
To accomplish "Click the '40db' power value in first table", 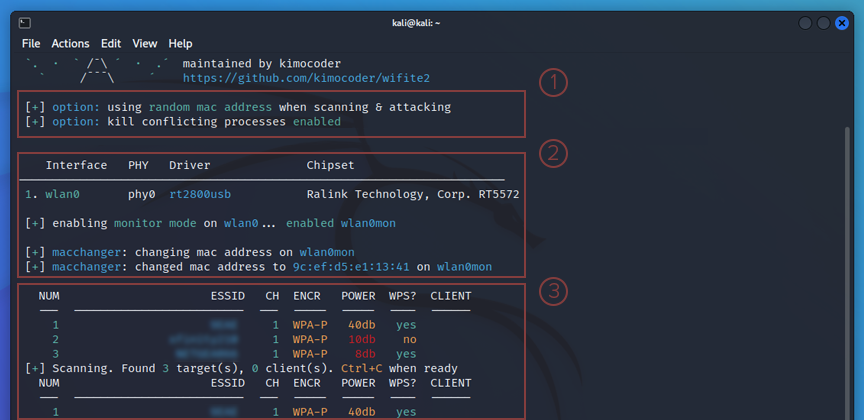I will [x=362, y=325].
